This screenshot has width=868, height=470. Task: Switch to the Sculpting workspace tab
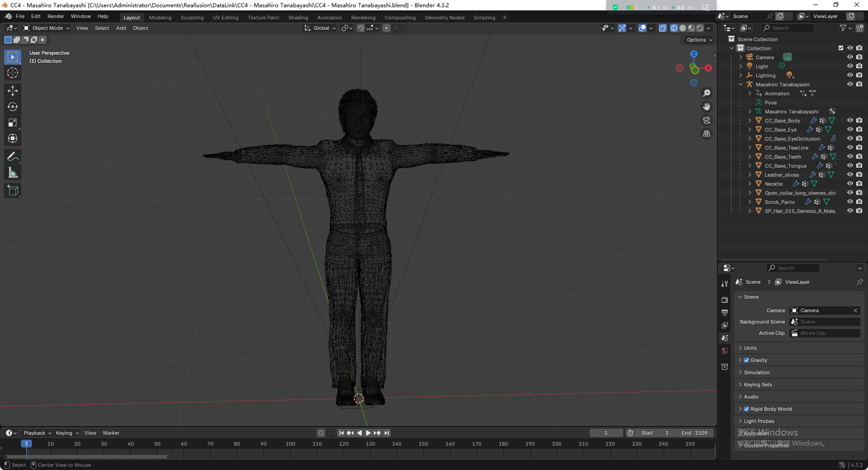pos(192,17)
